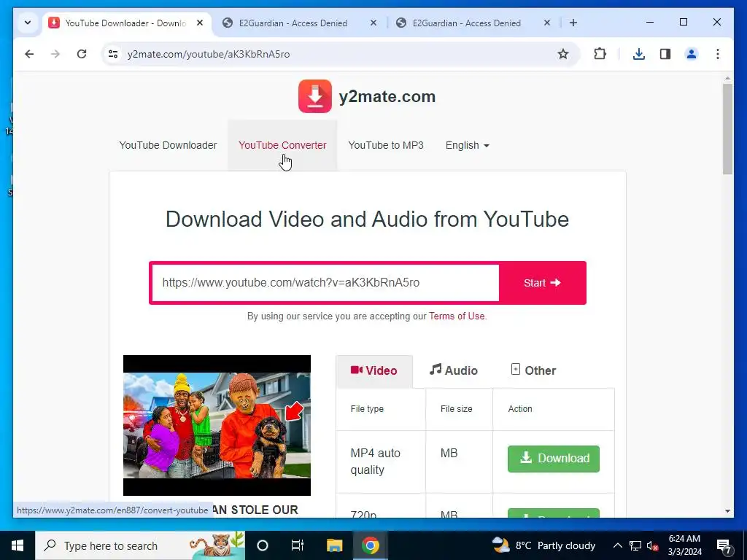747x560 pixels.
Task: Click the address bar URL y2mate.com/youtube
Action: tap(209, 54)
